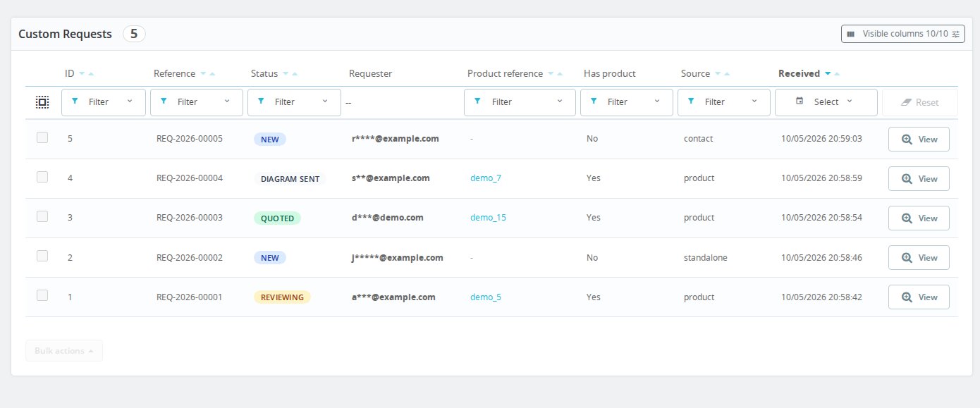Sort Received column descending arrow
The height and width of the screenshot is (408, 980).
(x=828, y=74)
